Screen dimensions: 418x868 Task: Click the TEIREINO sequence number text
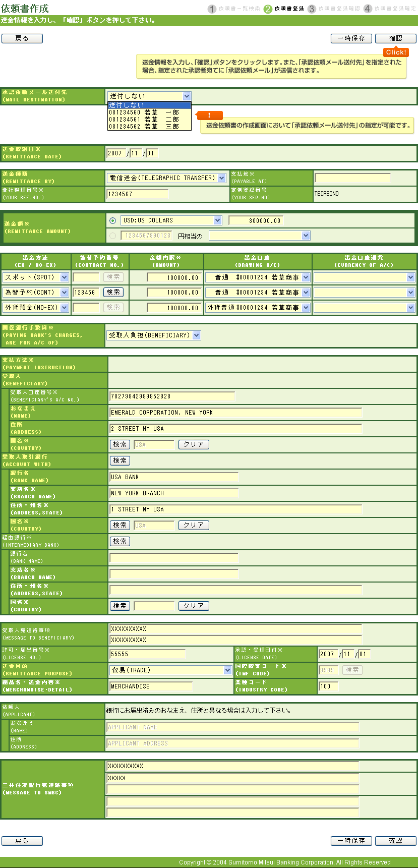[327, 194]
